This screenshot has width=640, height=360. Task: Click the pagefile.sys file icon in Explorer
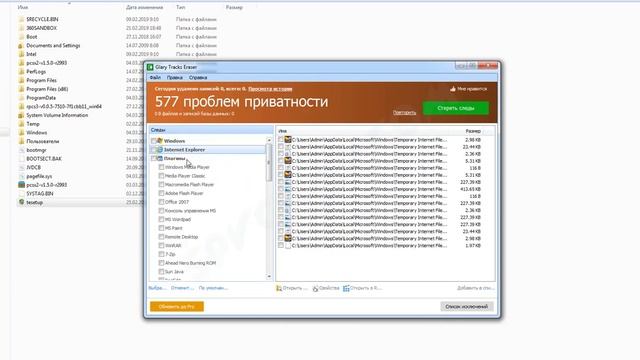21,176
